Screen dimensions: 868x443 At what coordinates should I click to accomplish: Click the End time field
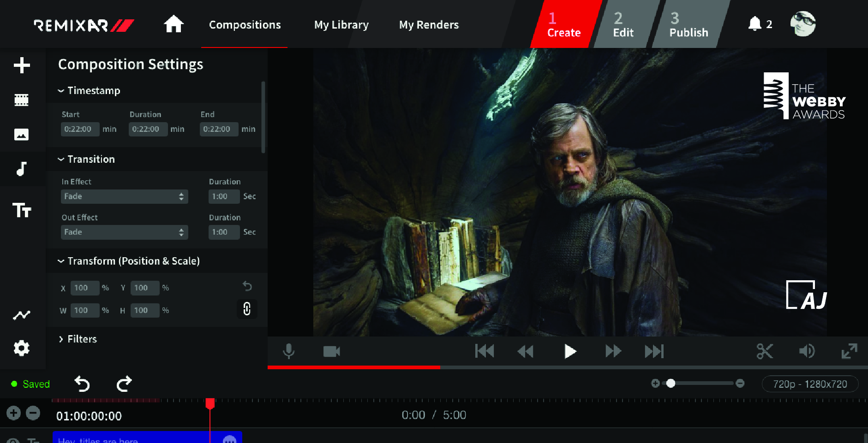(x=219, y=129)
